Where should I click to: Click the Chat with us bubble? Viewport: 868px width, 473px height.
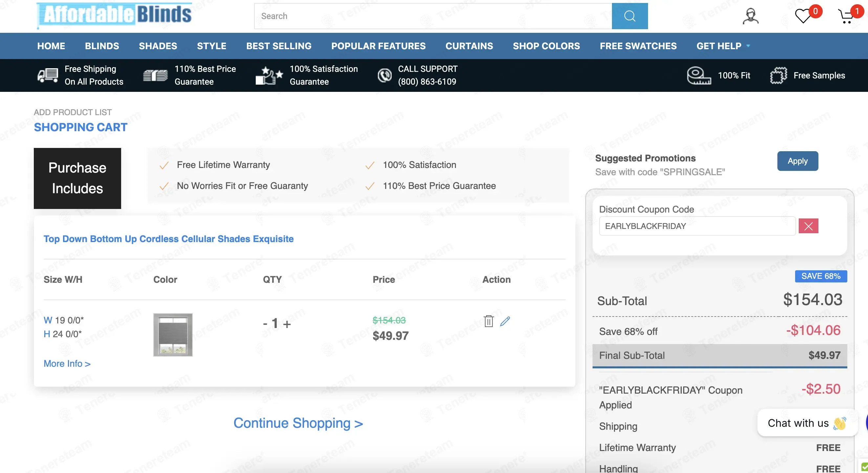click(807, 423)
